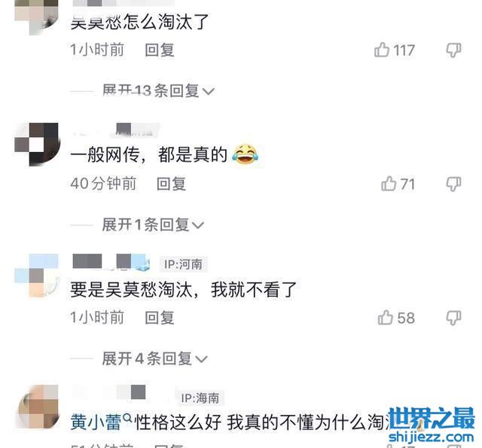The image size is (482, 448).
Task: Like the comment showing 58 likes
Action: pos(386,318)
